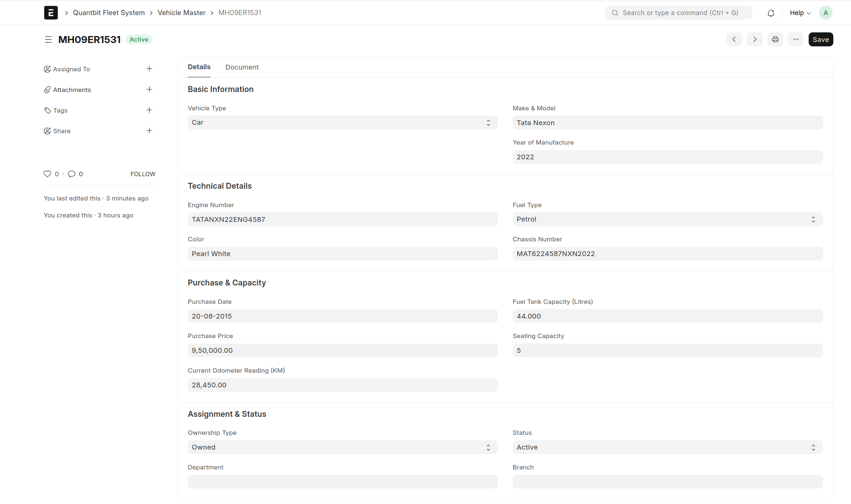Add attachment using plus icon
This screenshot has height=504, width=851.
pos(149,89)
